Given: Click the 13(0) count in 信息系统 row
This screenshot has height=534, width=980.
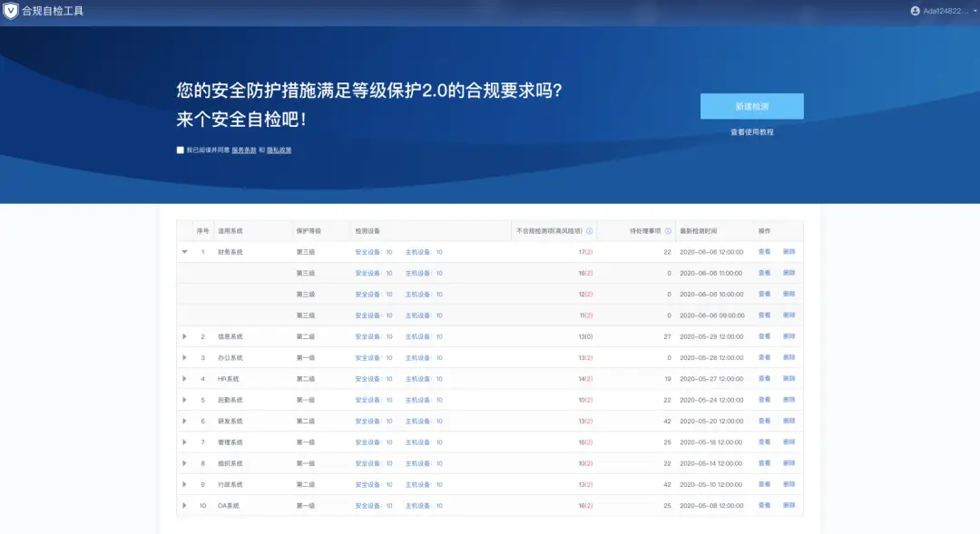Looking at the screenshot, I should [x=585, y=336].
